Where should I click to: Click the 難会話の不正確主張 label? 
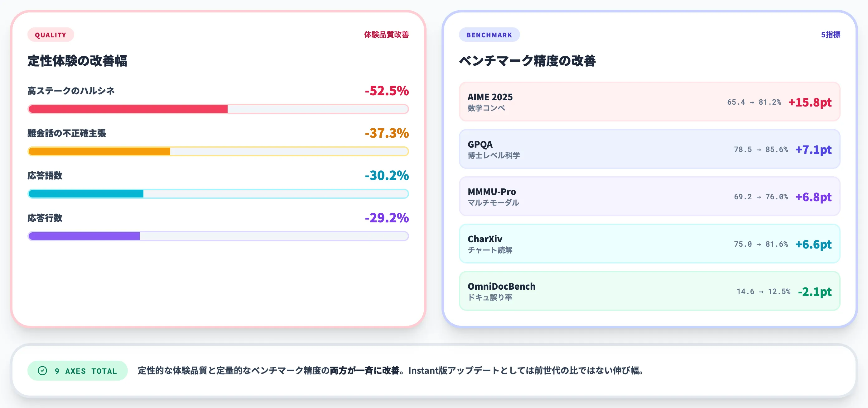point(67,133)
